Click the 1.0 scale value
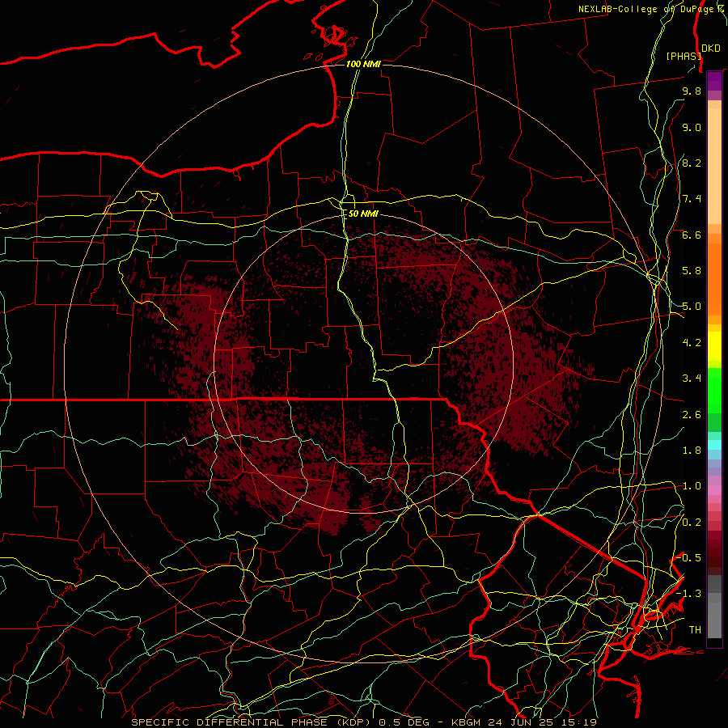 pos(692,486)
